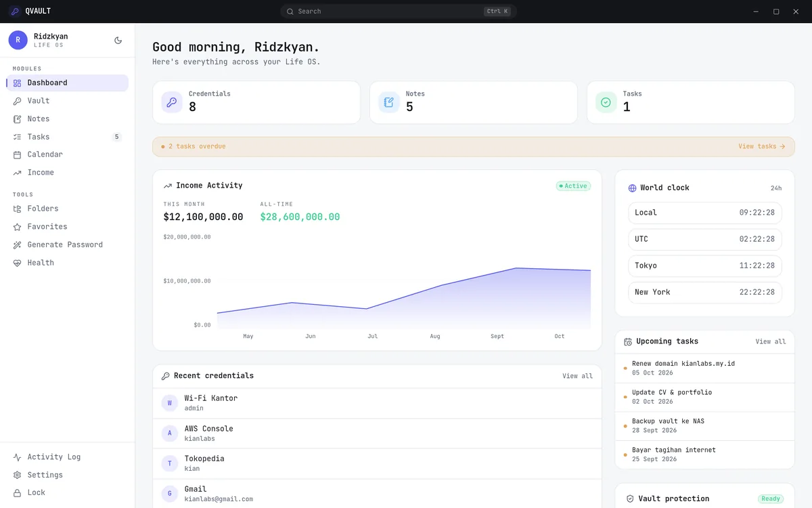The image size is (812, 508).
Task: Open the Activity Log
Action: point(67,457)
